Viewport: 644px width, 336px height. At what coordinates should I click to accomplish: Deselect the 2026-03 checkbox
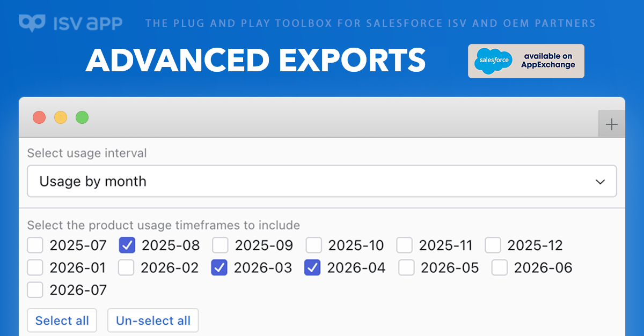(219, 267)
